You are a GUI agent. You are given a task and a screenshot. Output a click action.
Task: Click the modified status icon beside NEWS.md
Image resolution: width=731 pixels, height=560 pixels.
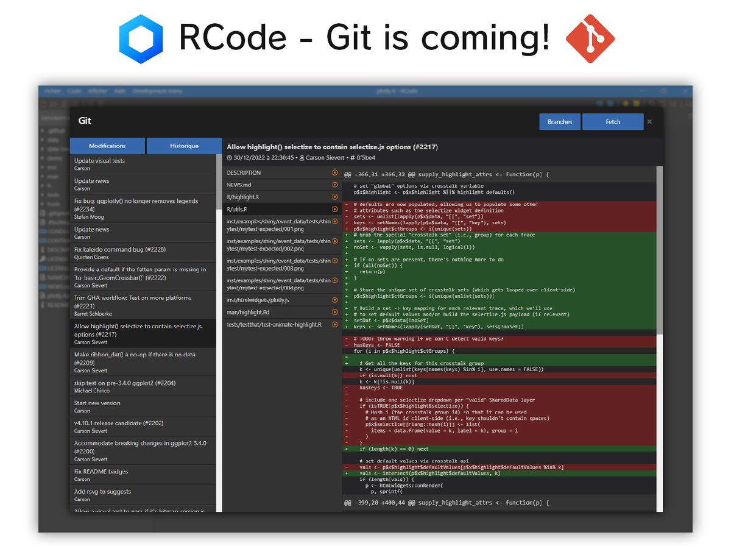[334, 185]
